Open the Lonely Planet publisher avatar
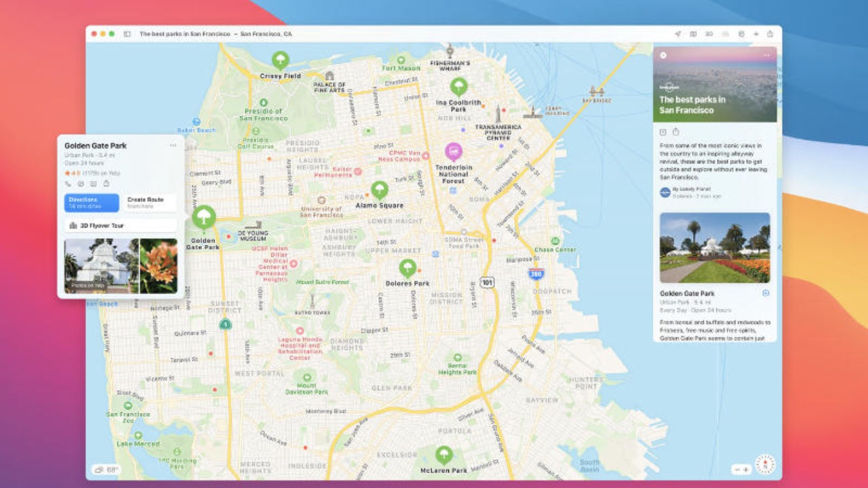868x488 pixels. coord(665,192)
